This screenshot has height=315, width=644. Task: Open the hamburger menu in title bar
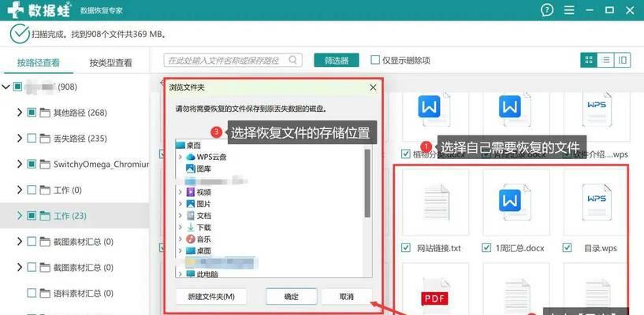coord(569,9)
